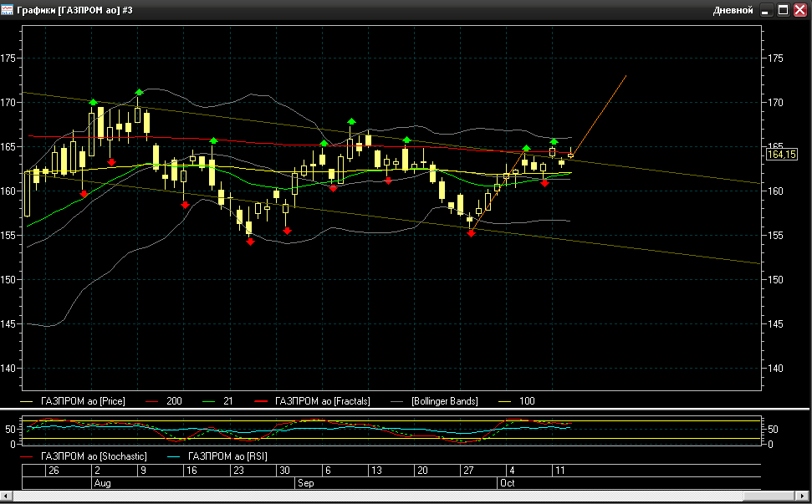Click the Дневной timeframe label
The height and width of the screenshot is (504, 812).
733,10
